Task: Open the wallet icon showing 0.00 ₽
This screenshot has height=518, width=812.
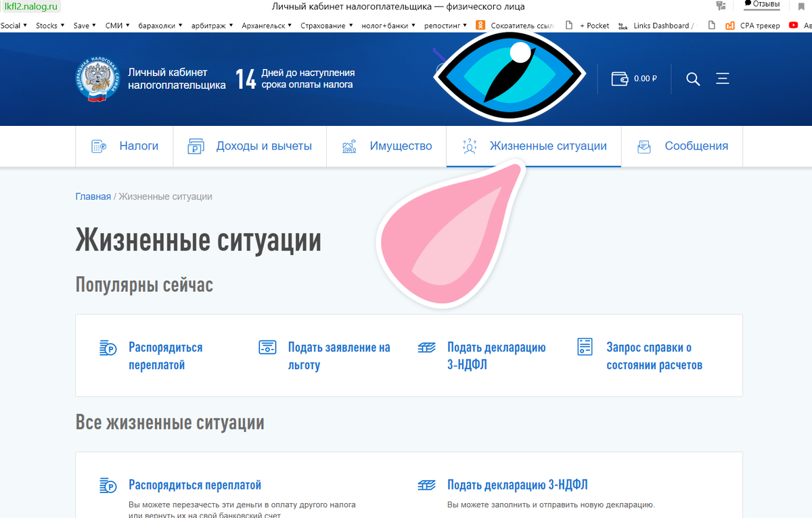Action: point(620,78)
